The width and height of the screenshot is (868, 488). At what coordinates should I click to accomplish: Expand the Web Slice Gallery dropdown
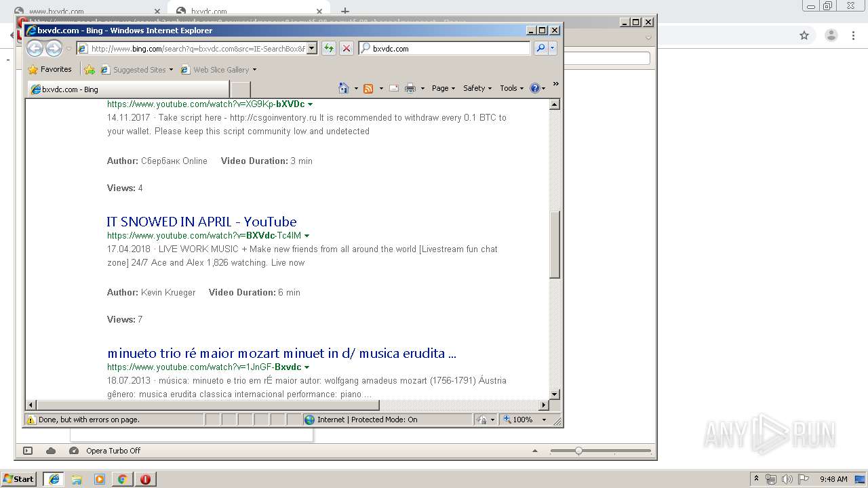[254, 69]
